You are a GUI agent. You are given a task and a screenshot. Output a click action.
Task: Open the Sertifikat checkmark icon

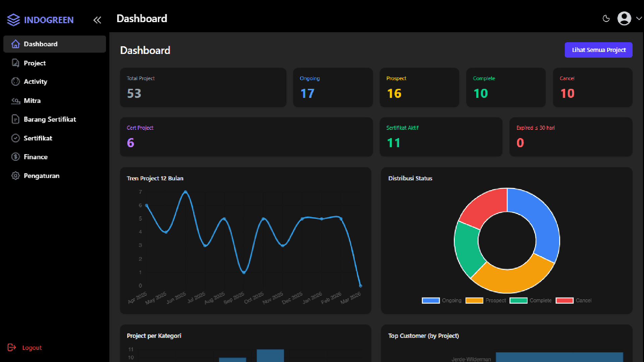(15, 138)
